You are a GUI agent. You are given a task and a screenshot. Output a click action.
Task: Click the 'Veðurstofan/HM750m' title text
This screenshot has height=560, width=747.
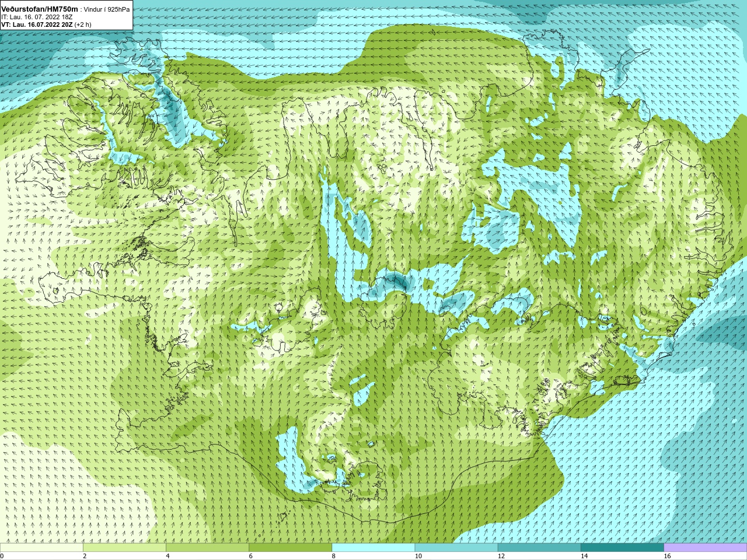coord(40,9)
